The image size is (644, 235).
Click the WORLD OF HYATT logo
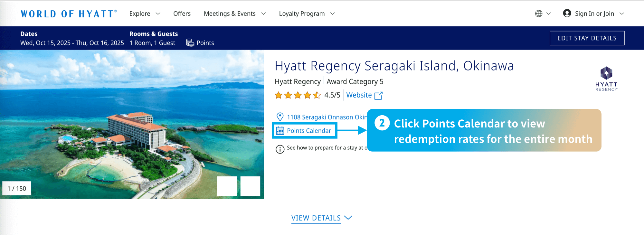[x=68, y=13]
